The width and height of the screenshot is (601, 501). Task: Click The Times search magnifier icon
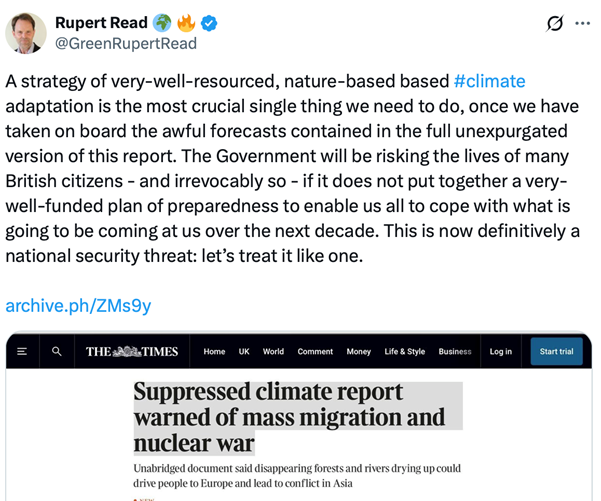point(57,351)
